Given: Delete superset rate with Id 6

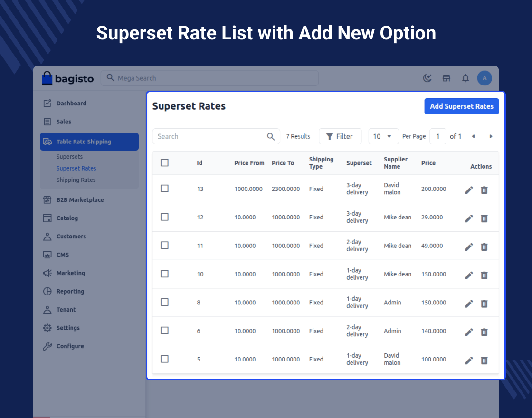Looking at the screenshot, I should coord(484,332).
